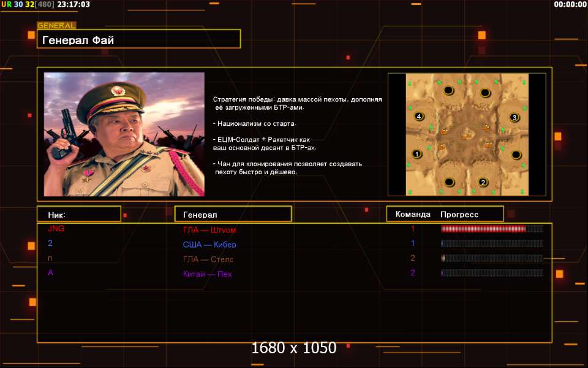This screenshot has height=368, width=588.
Task: Click the General Fai portrait image
Action: coord(124,134)
